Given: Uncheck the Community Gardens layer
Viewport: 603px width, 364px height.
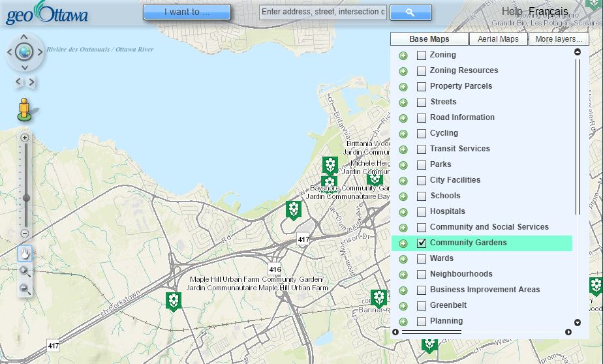Looking at the screenshot, I should 422,243.
